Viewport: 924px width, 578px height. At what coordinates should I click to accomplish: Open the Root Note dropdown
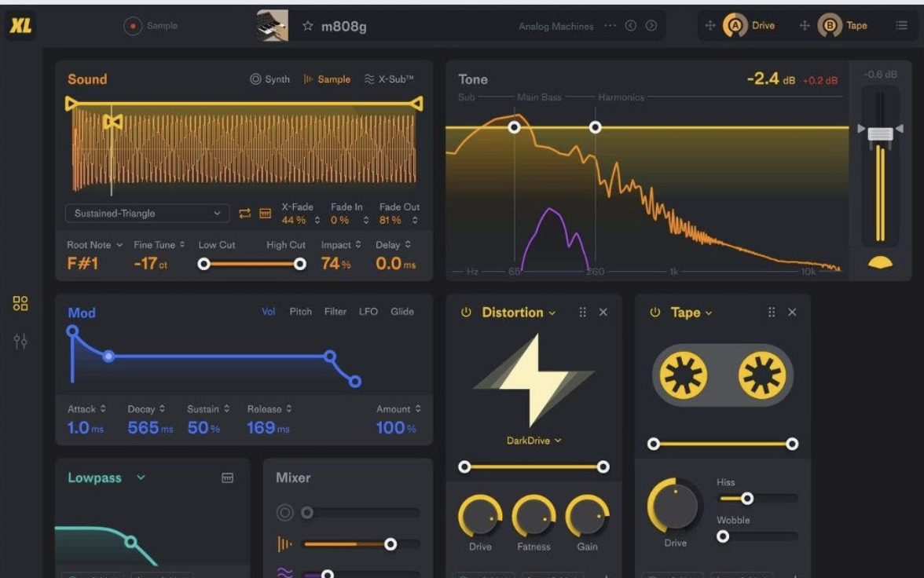[95, 244]
